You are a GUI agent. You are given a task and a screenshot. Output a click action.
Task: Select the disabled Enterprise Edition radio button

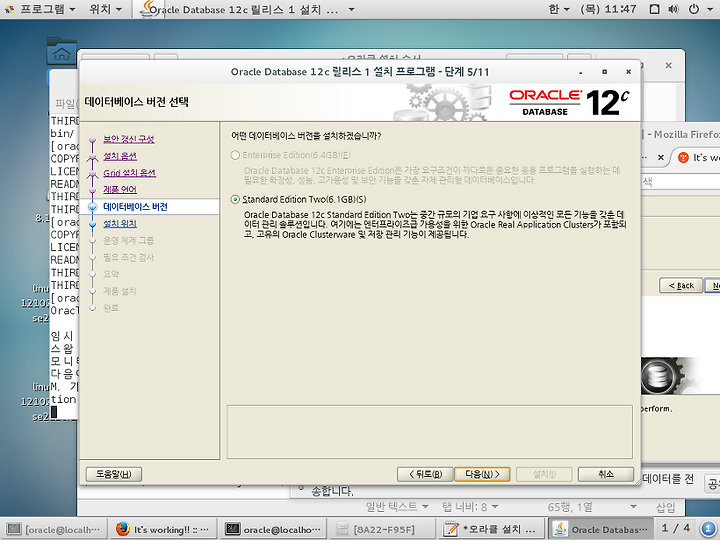click(x=235, y=155)
